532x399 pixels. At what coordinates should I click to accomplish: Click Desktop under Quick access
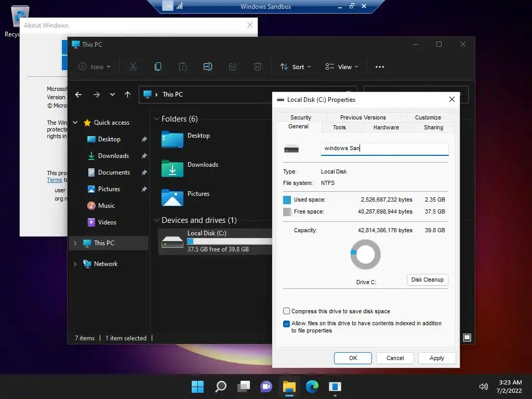coord(109,139)
